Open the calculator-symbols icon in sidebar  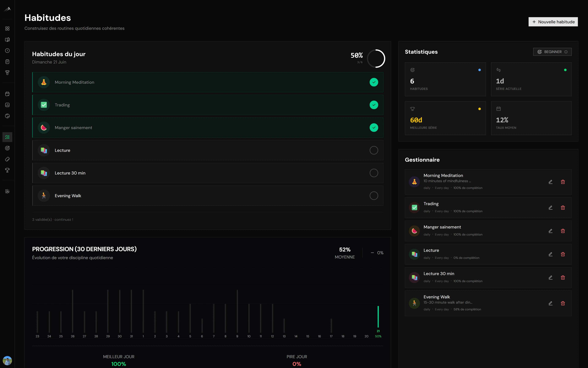click(x=7, y=191)
